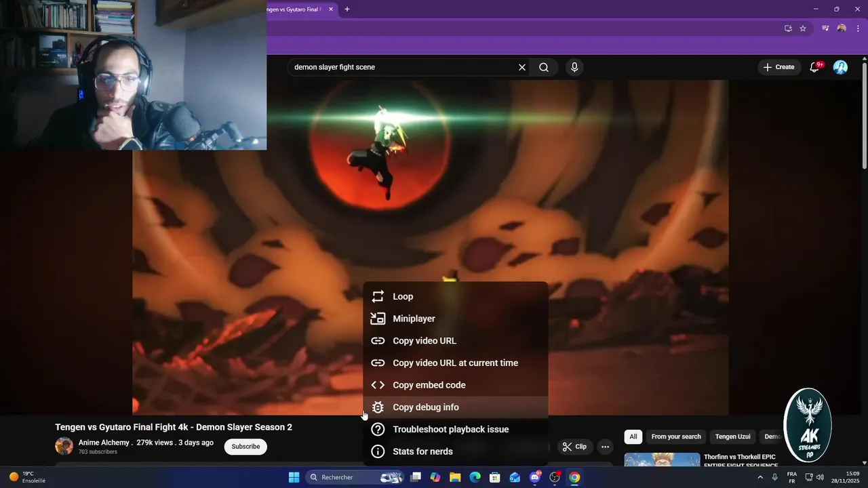Open File Explorer from taskbar

click(x=455, y=477)
